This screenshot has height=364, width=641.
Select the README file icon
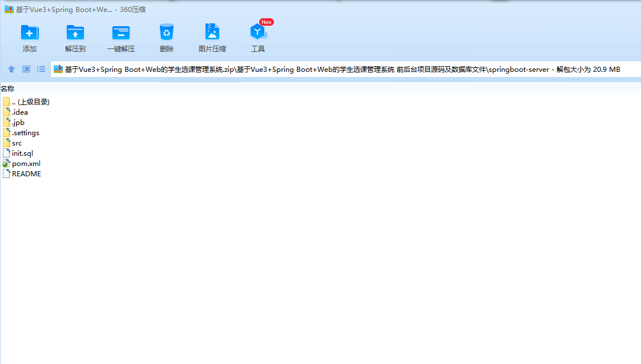[6, 173]
